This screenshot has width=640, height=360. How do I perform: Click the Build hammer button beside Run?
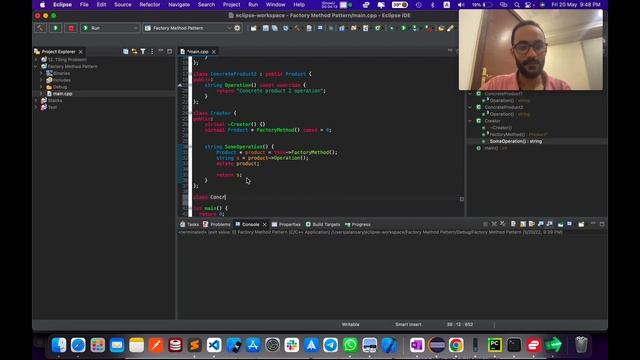(40, 28)
